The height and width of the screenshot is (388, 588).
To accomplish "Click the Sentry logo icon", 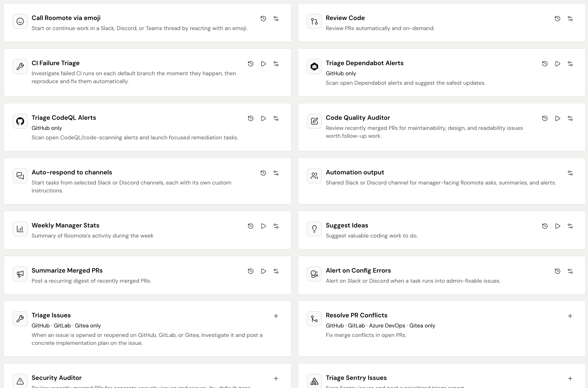I will [314, 381].
